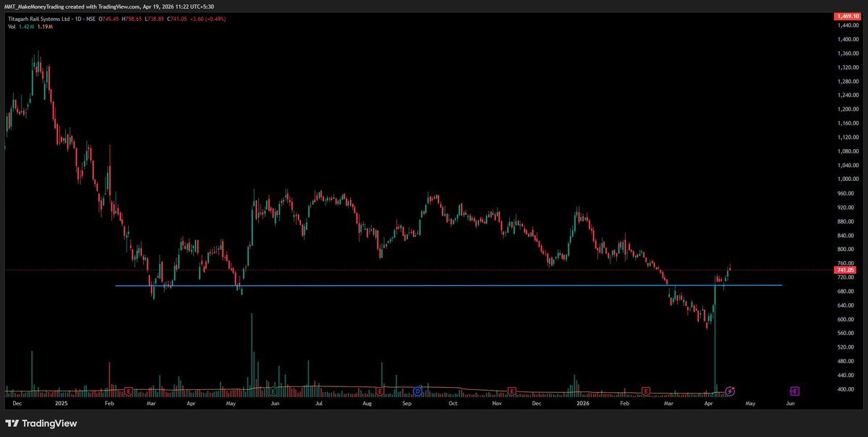Click the current price label 741.05
868x437 pixels.
pyautogui.click(x=845, y=270)
